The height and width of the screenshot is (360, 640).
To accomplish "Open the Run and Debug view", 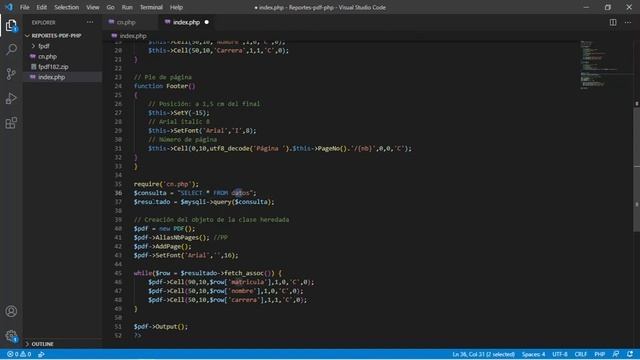I will pyautogui.click(x=11, y=98).
